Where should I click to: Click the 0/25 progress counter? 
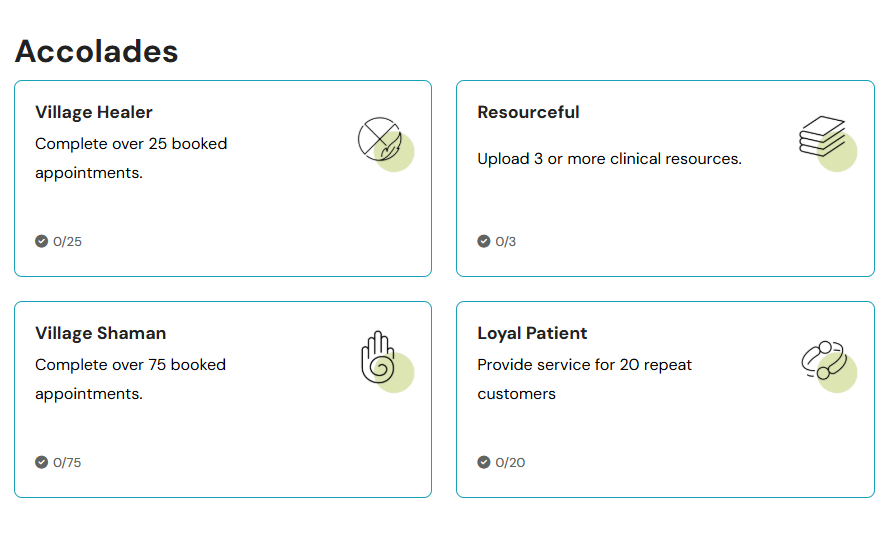click(68, 241)
